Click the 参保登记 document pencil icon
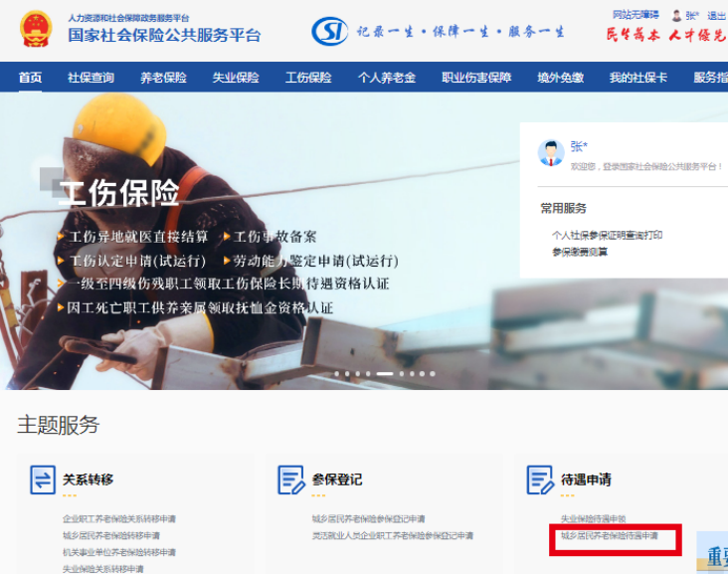Screen dimensions: 728x575 (x=291, y=479)
